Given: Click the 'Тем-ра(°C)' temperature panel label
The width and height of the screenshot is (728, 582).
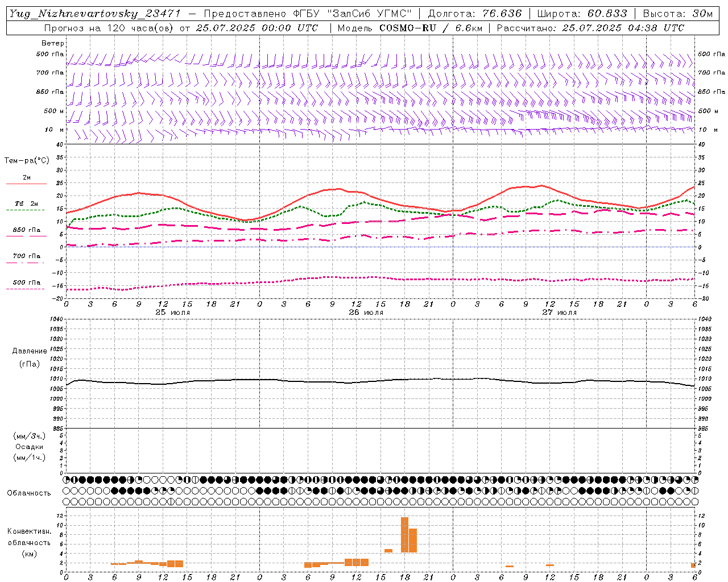Looking at the screenshot, I should [27, 161].
